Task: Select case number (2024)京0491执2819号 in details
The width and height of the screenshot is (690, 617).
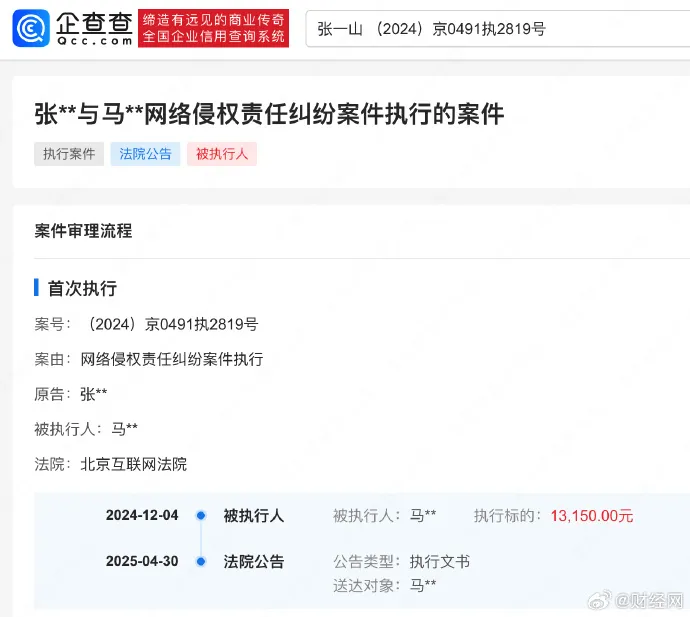Action: (x=170, y=324)
